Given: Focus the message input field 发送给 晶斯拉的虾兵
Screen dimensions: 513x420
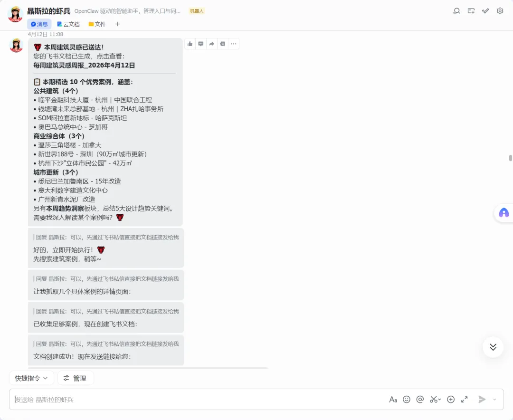Looking at the screenshot, I should coord(196,400).
